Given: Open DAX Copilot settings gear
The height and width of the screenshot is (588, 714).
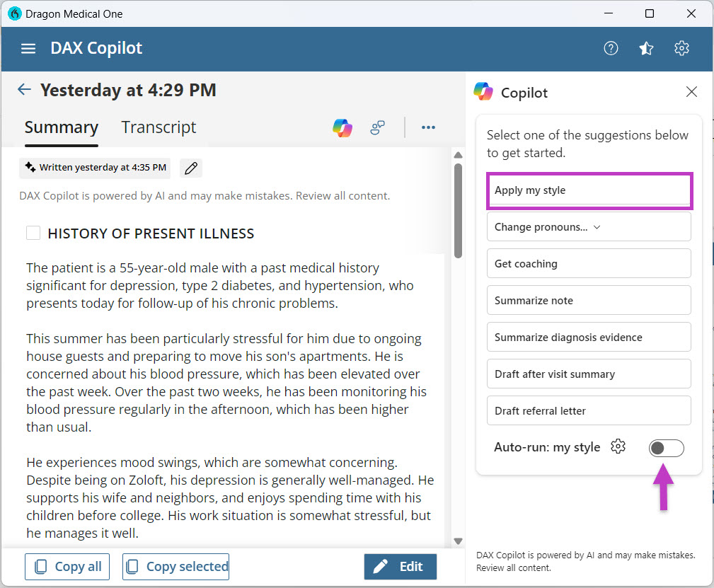Looking at the screenshot, I should tap(681, 48).
